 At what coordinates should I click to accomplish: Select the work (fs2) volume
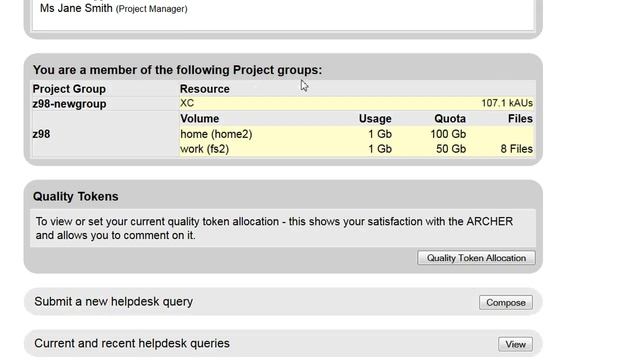(204, 149)
